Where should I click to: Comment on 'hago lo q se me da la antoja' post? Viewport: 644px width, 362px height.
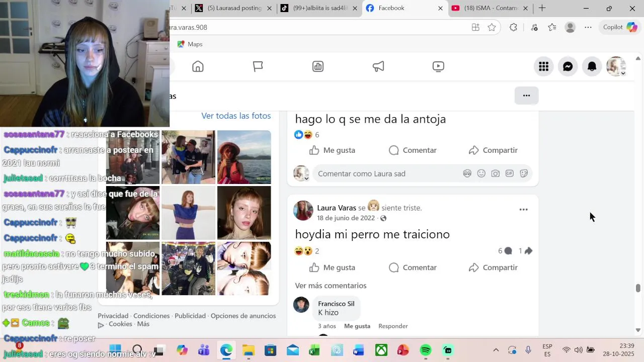point(413,150)
